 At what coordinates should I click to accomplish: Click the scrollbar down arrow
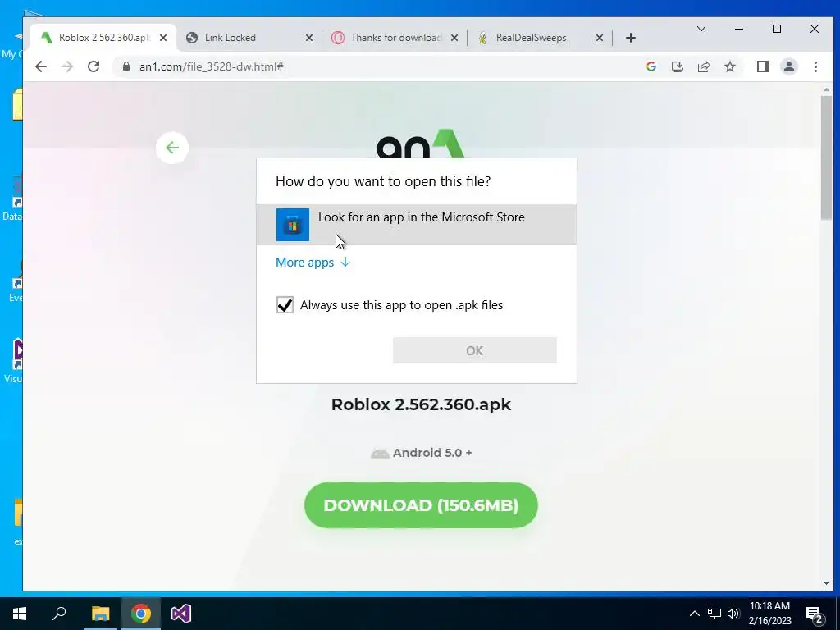coord(826,583)
